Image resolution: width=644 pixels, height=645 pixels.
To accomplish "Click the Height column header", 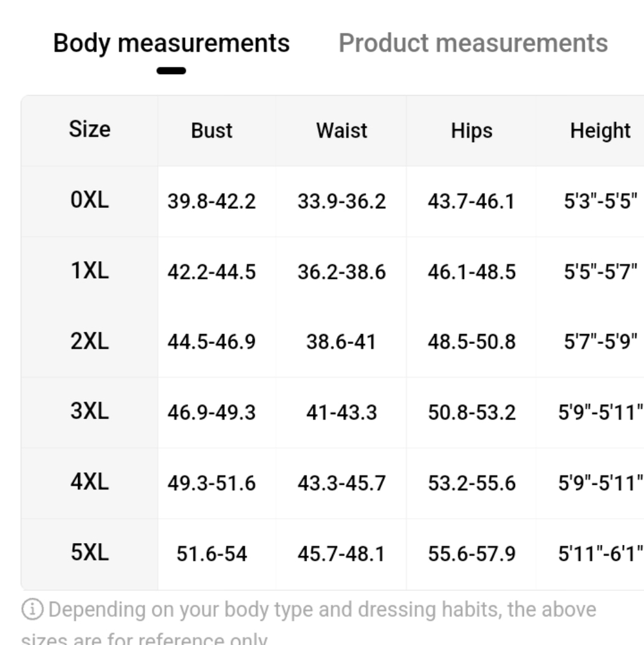I will tap(600, 131).
